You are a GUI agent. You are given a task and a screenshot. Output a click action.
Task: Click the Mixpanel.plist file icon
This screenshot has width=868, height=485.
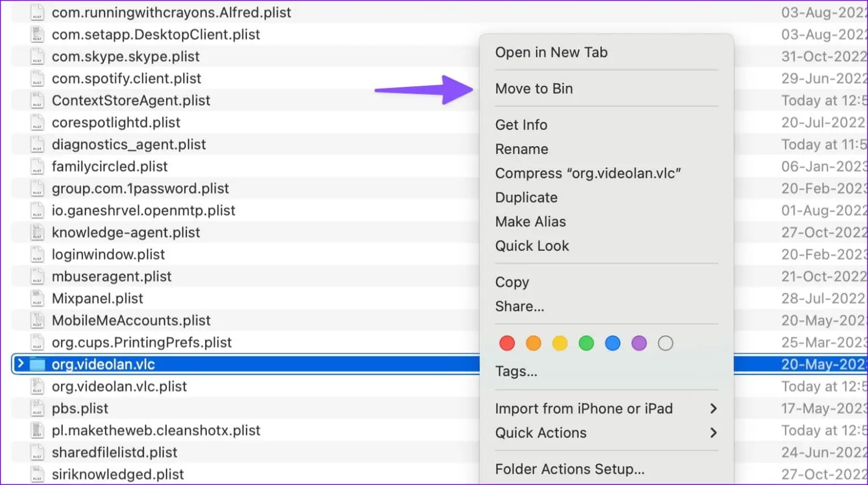point(37,299)
